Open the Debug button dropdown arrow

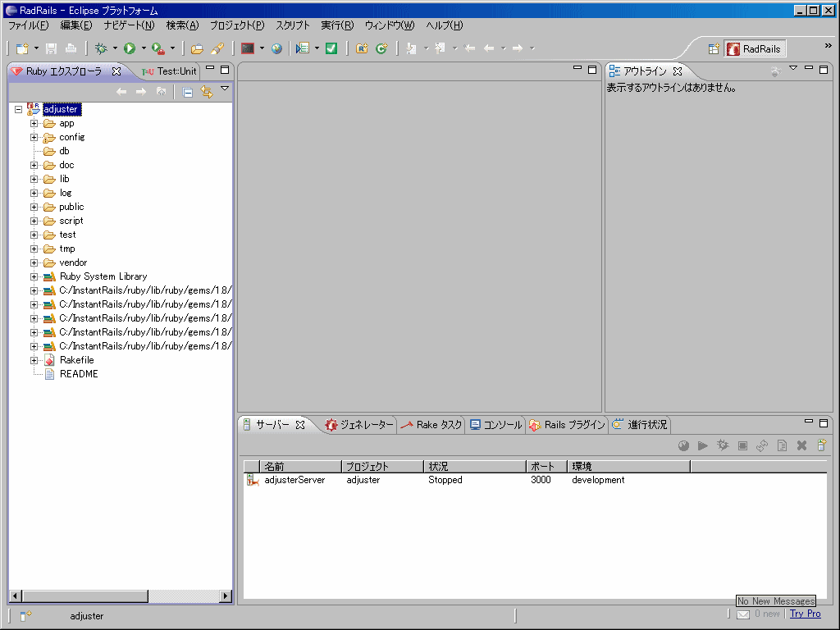coord(115,48)
